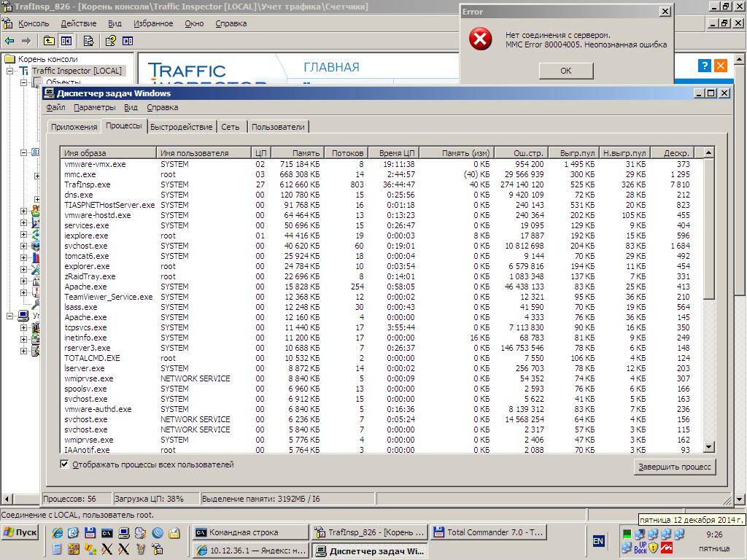The width and height of the screenshot is (747, 560).
Task: Click the blue question mark help icon
Action: coord(704,66)
